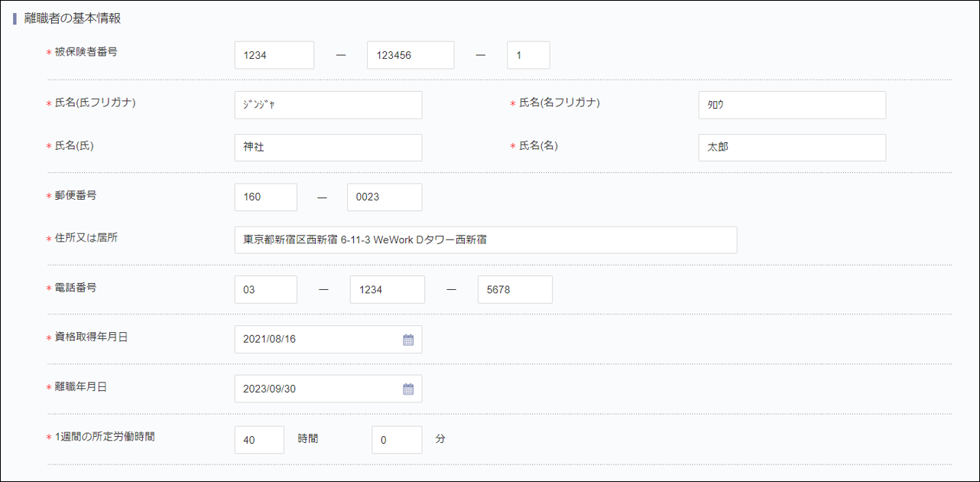Click the last phone number field showing 5678
Viewport: 980px width, 482px height.
pyautogui.click(x=514, y=289)
